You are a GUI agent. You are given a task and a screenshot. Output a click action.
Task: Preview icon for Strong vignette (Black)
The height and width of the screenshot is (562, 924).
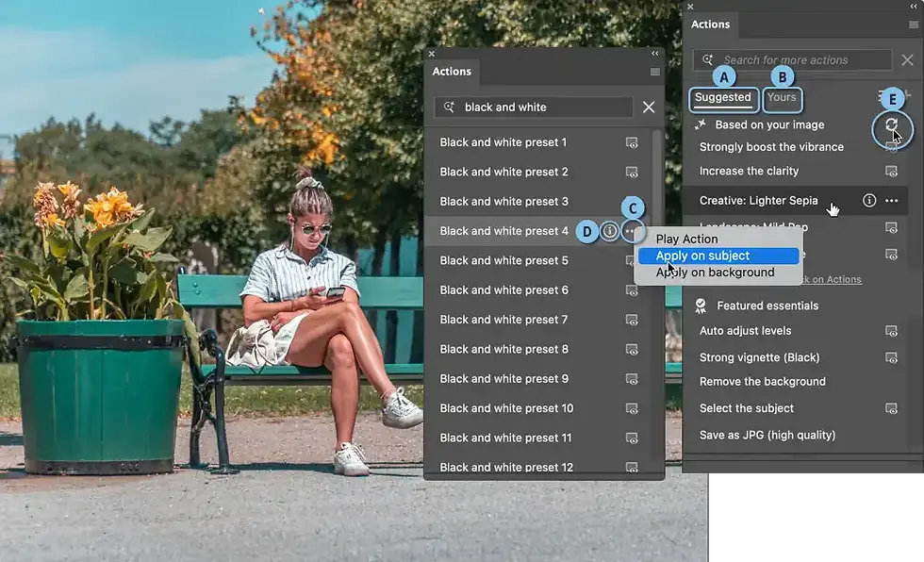point(892,357)
